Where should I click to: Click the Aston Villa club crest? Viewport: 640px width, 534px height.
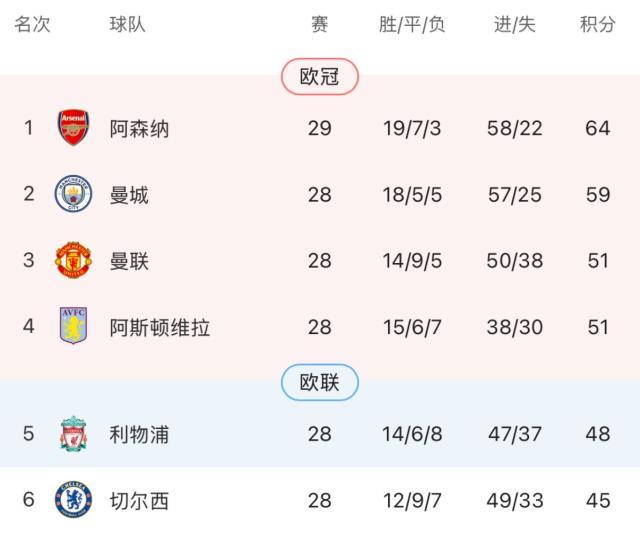[x=73, y=327]
